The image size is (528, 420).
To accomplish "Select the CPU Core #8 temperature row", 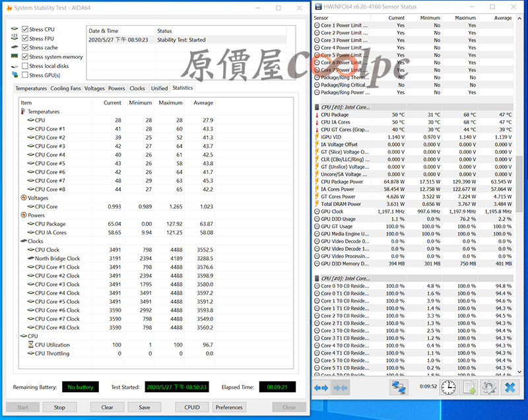I will click(117, 190).
